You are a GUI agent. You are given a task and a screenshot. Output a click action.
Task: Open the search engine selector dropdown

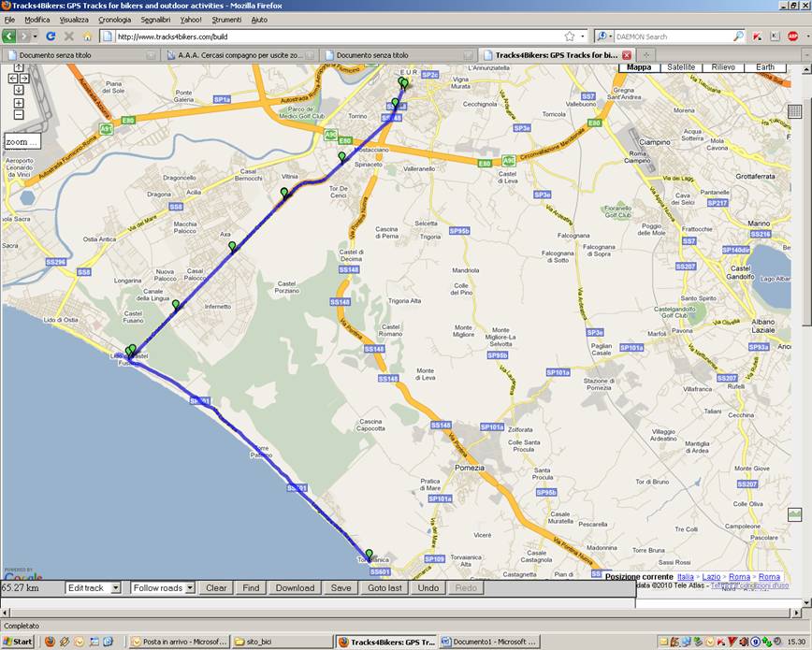(603, 36)
